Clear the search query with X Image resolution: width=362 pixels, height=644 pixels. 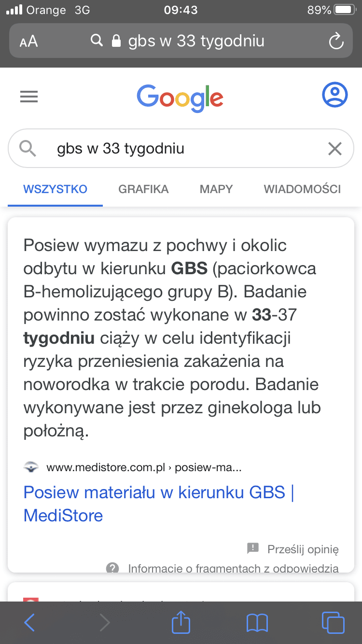point(335,149)
